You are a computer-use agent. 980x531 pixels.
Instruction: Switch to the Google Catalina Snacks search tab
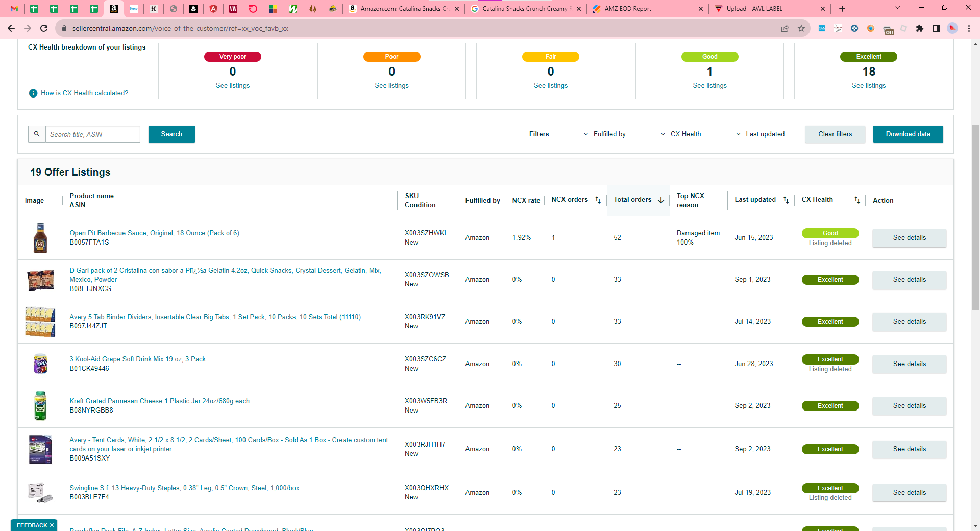[x=526, y=9]
